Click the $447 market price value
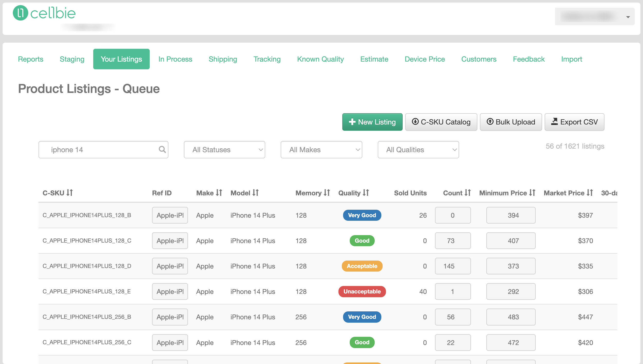The height and width of the screenshot is (364, 643). tap(585, 317)
